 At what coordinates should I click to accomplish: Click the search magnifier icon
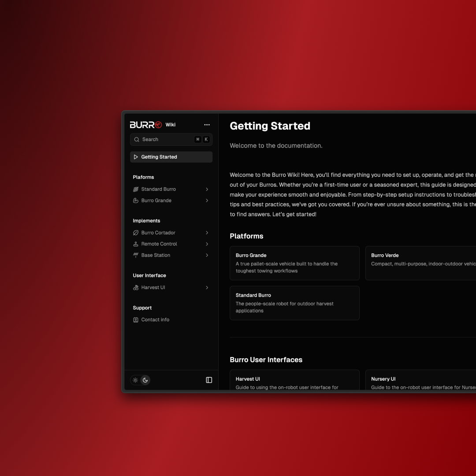(x=137, y=139)
